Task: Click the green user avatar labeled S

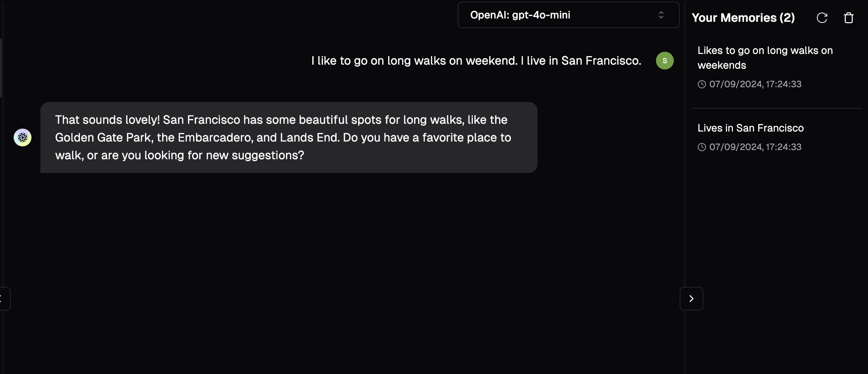Action: pos(665,61)
